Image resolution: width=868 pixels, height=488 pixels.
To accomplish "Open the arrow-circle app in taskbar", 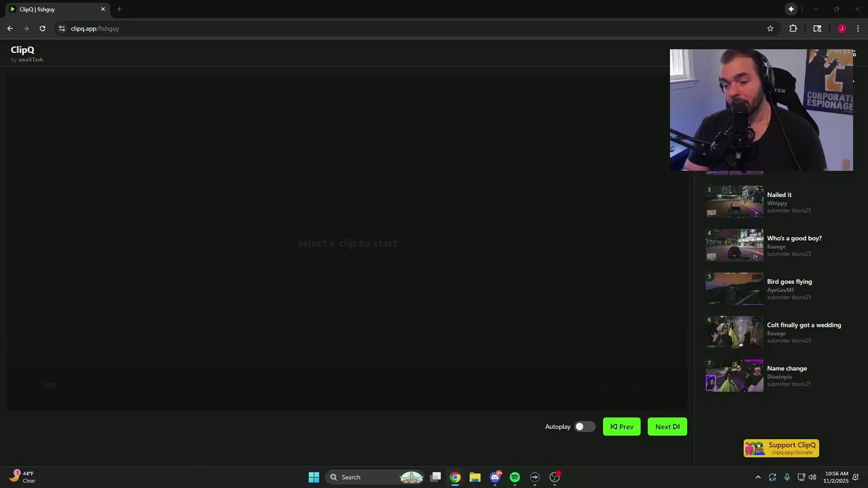I will click(x=534, y=477).
